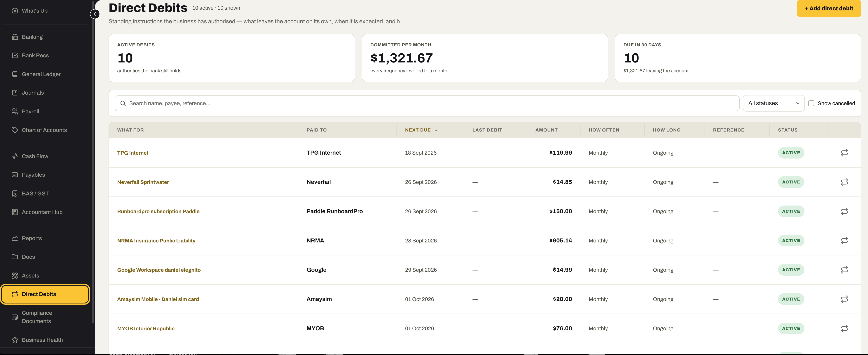Click the $605.14 amount cell
The height and width of the screenshot is (355, 868).
560,241
